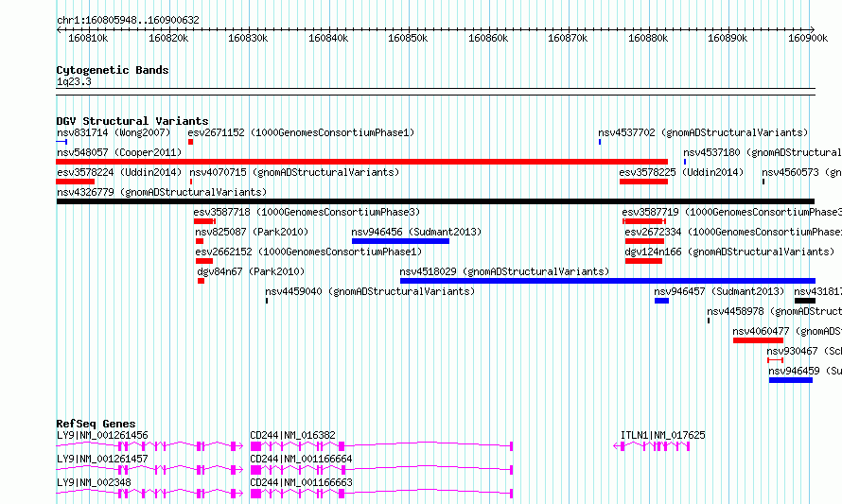The image size is (842, 504).
Task: Open the esv2662152 variant label
Action: click(x=308, y=252)
